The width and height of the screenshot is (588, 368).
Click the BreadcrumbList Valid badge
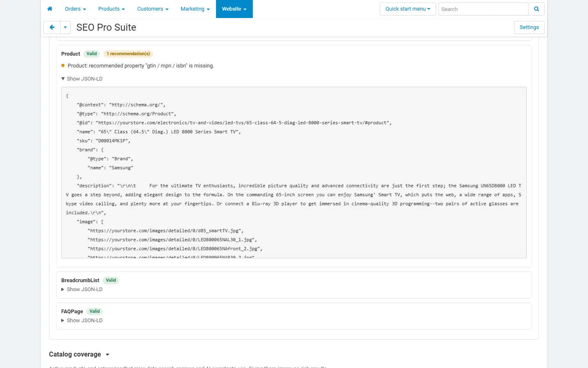click(111, 280)
